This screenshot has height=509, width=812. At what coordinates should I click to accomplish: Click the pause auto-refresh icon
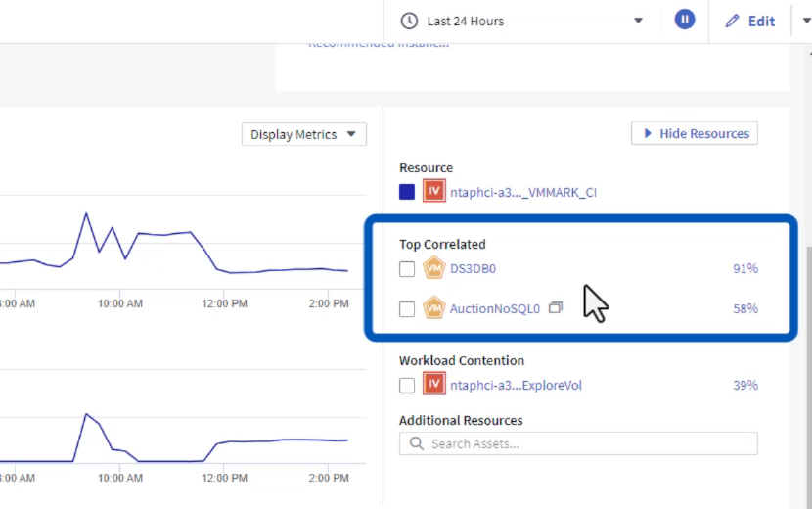pos(685,21)
